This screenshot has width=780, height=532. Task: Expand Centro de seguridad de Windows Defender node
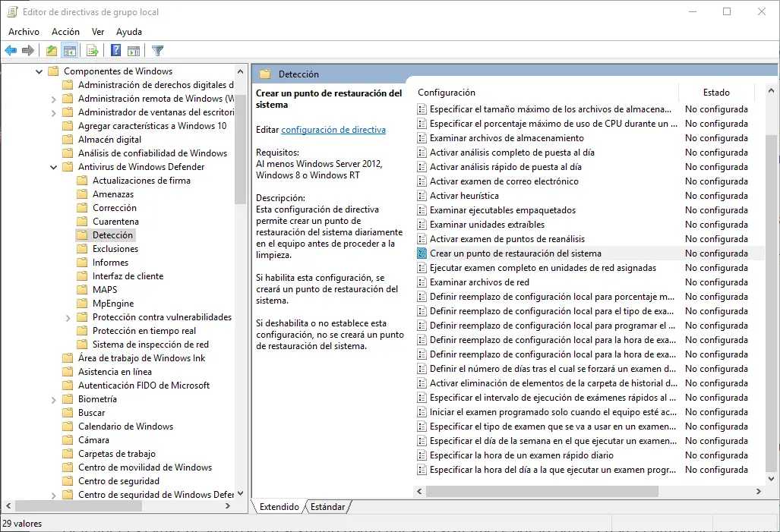click(x=53, y=496)
